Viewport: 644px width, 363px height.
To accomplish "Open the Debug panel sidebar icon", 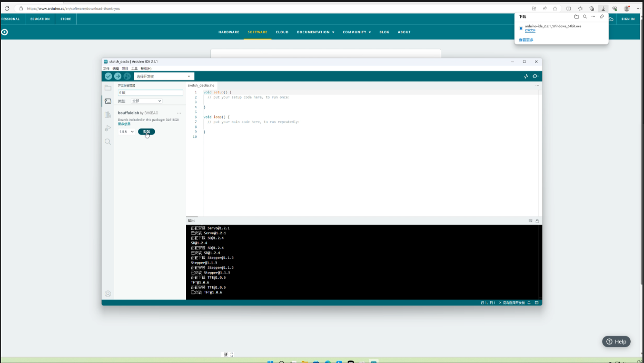I will coord(108,128).
